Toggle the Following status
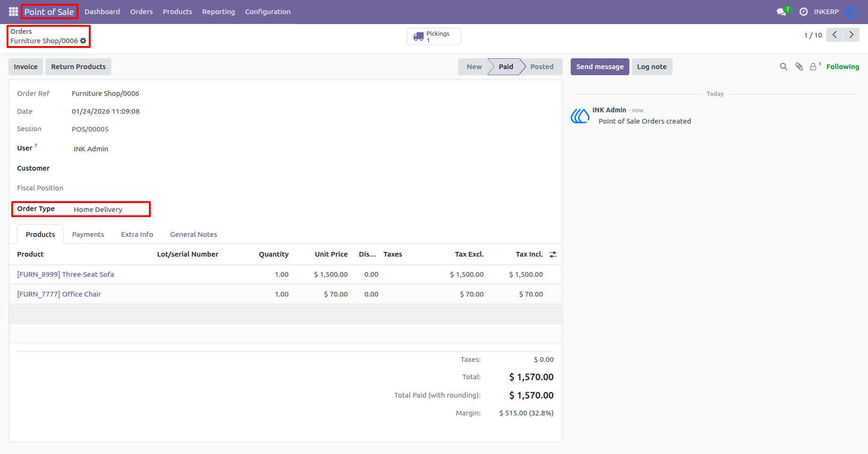 [x=843, y=67]
